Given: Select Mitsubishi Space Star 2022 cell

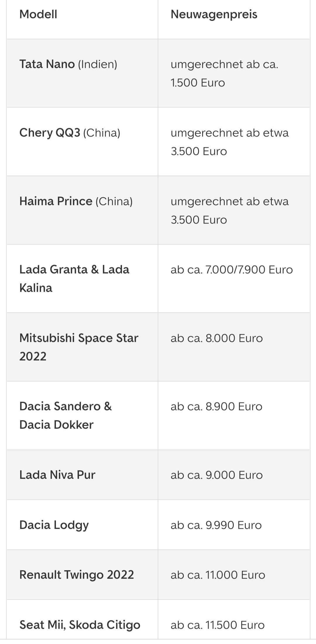Looking at the screenshot, I should (x=79, y=347).
